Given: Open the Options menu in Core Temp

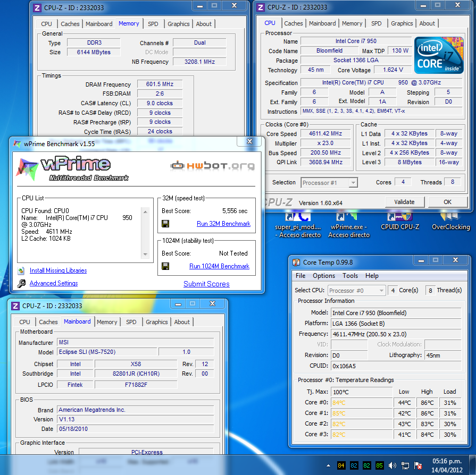Looking at the screenshot, I should click(x=324, y=276).
